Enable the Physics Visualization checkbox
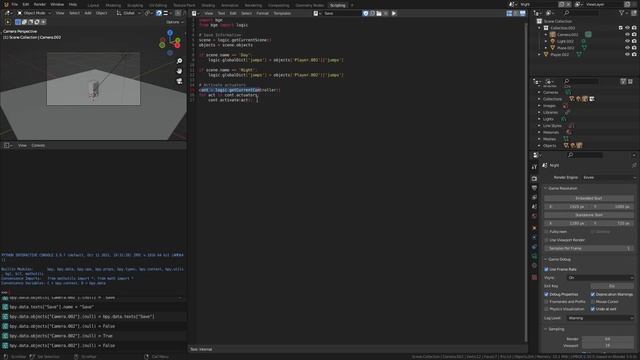Screen dimensions: 640x360 (x=546, y=309)
